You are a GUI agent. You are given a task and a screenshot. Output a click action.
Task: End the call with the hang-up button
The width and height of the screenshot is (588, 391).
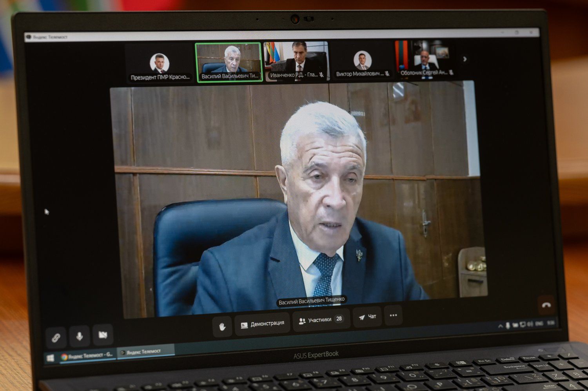coord(546,305)
